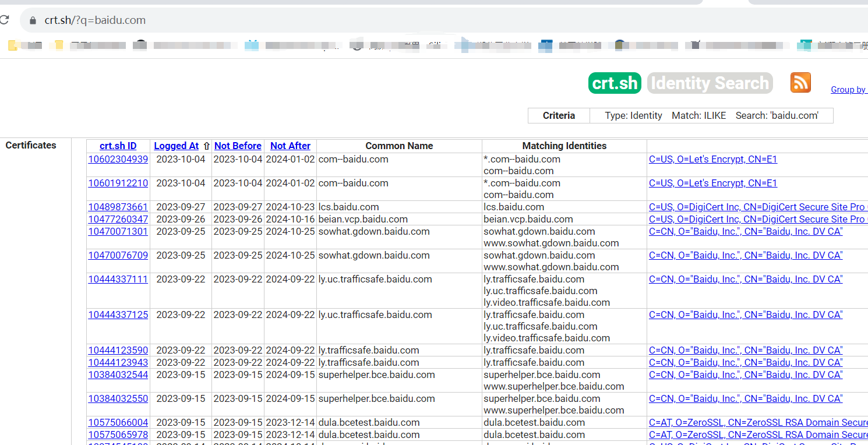868x445 pixels.
Task: Click the green crt.sh logo
Action: pyautogui.click(x=615, y=83)
